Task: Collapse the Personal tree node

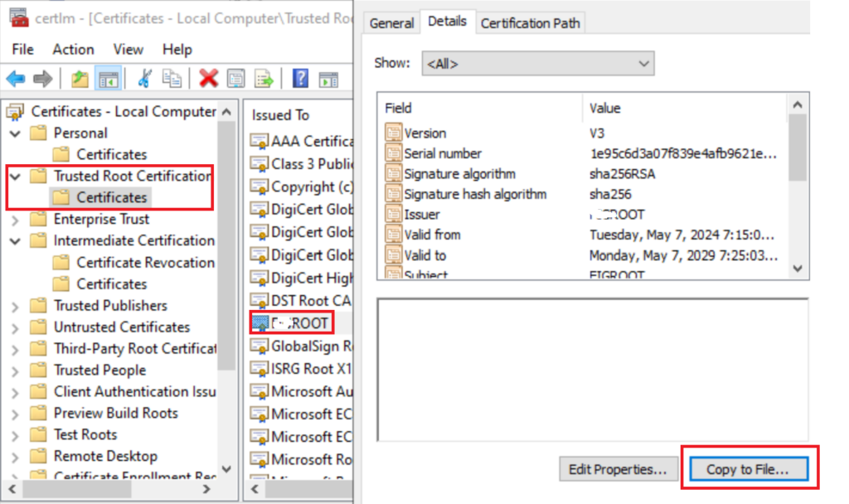Action: tap(15, 133)
